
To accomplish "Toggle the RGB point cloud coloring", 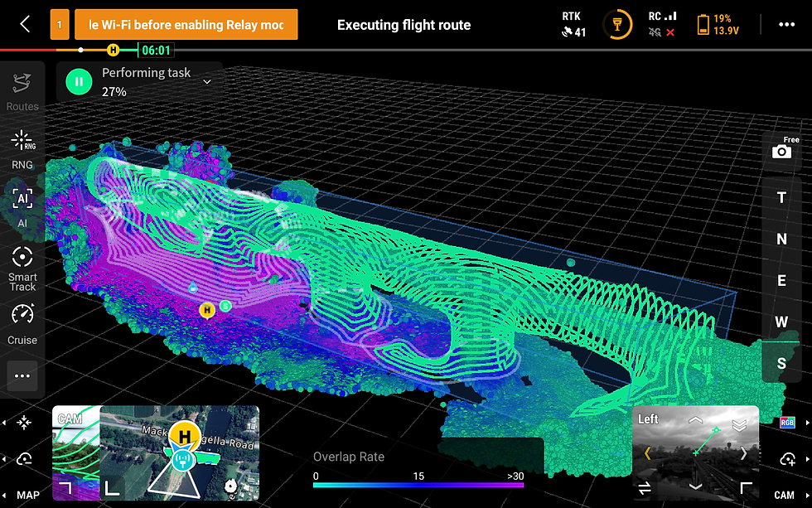I will pos(787,423).
